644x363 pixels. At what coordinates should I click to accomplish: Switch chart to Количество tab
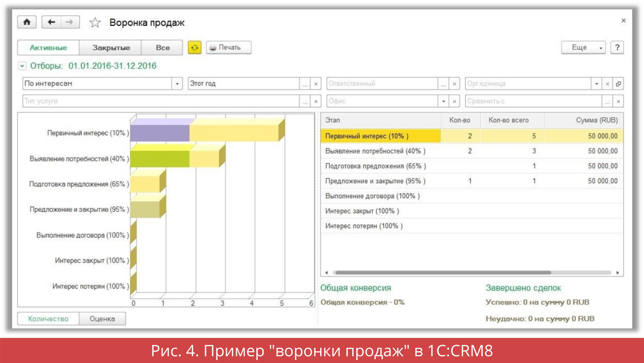pyautogui.click(x=48, y=319)
